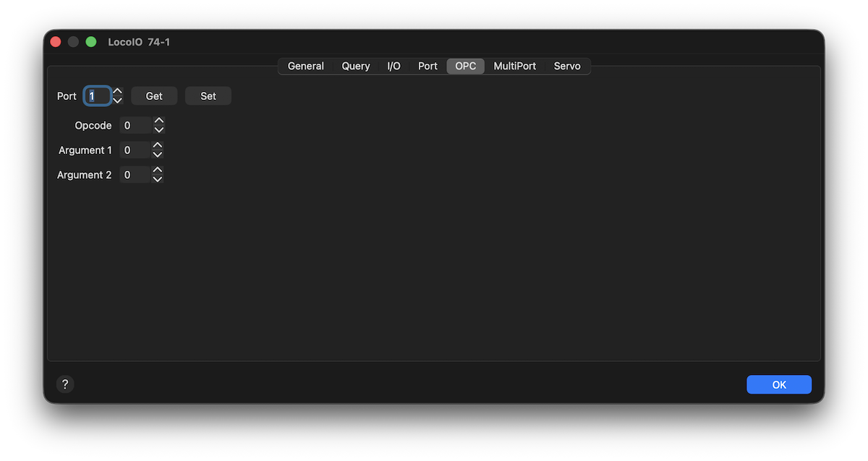Switch to the Servo tab
868x461 pixels.
(x=567, y=66)
